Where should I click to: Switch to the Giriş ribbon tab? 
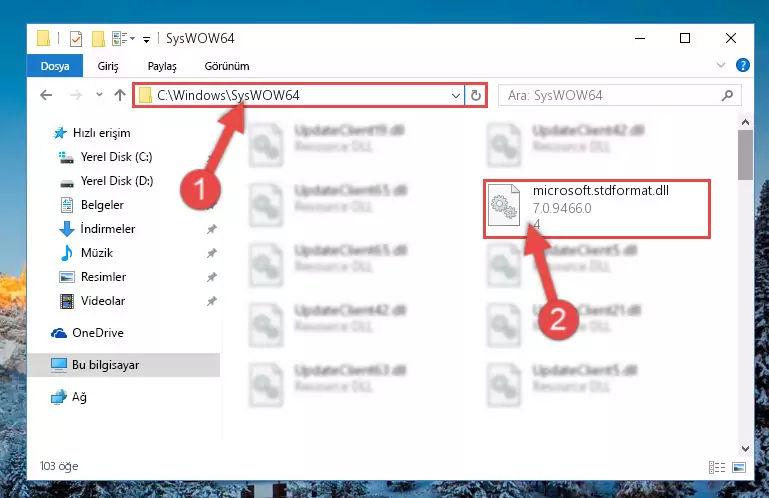108,66
